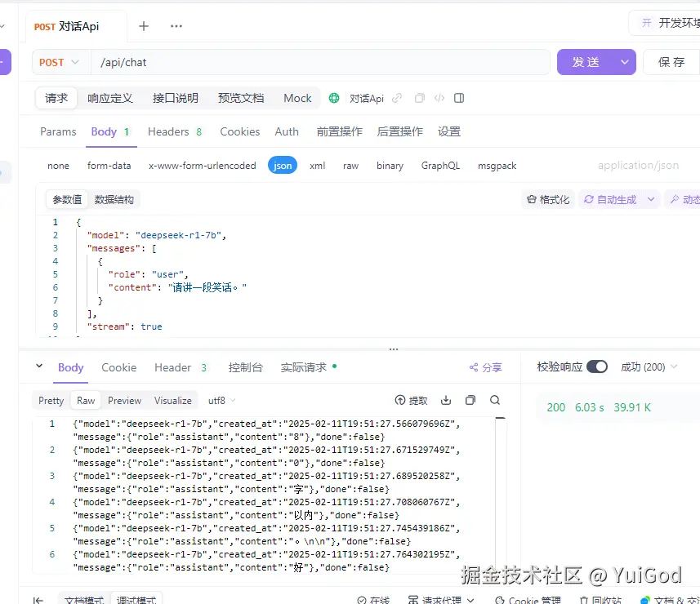Switch to the Auth tab
The image size is (700, 604).
coord(287,131)
